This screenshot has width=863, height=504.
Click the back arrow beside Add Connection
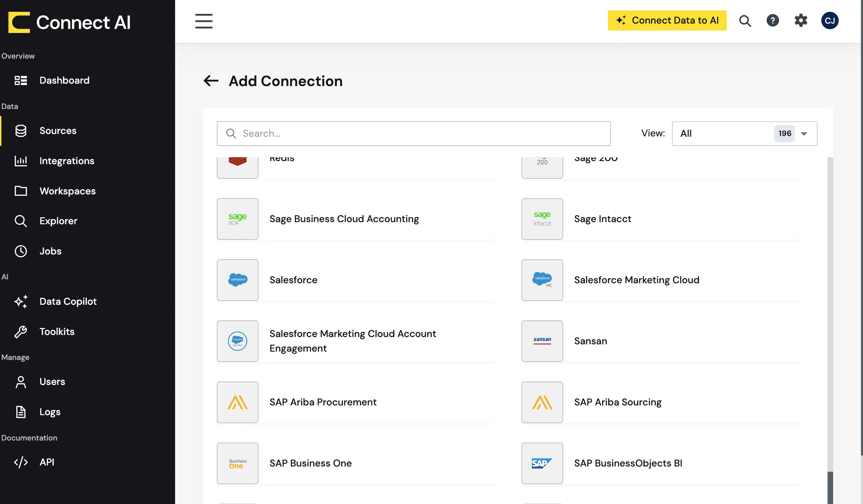coord(211,81)
